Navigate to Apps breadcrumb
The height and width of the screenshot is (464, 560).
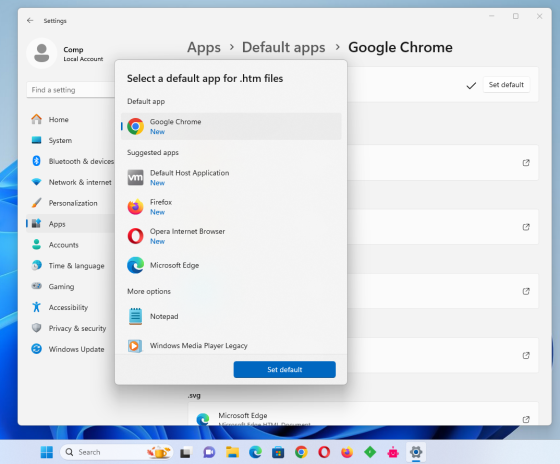tap(204, 48)
